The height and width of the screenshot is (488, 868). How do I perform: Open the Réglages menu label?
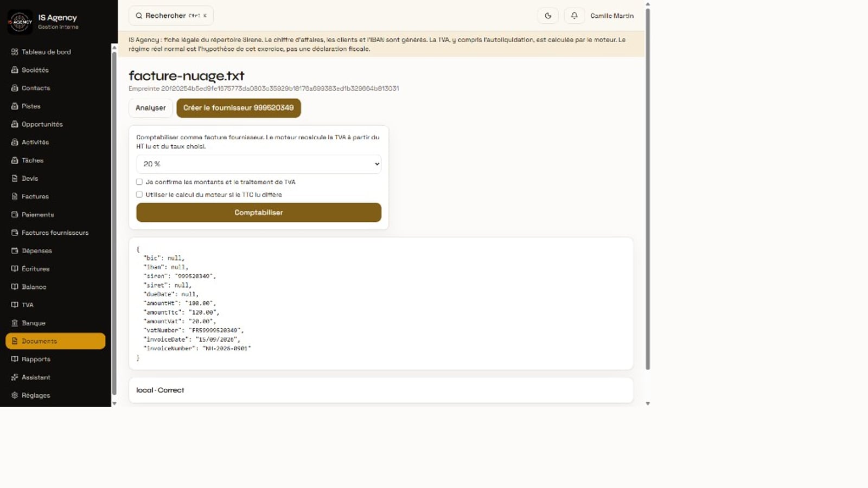(x=36, y=395)
